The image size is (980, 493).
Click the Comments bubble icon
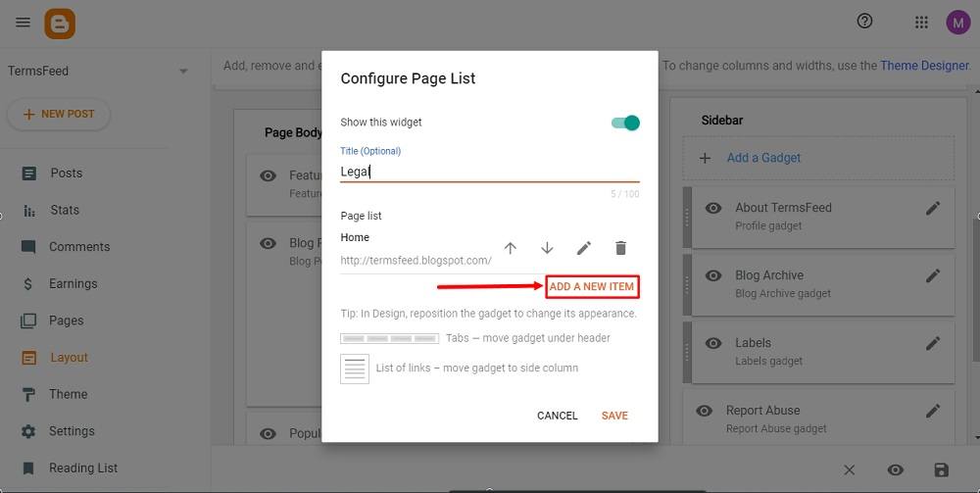[x=28, y=247]
